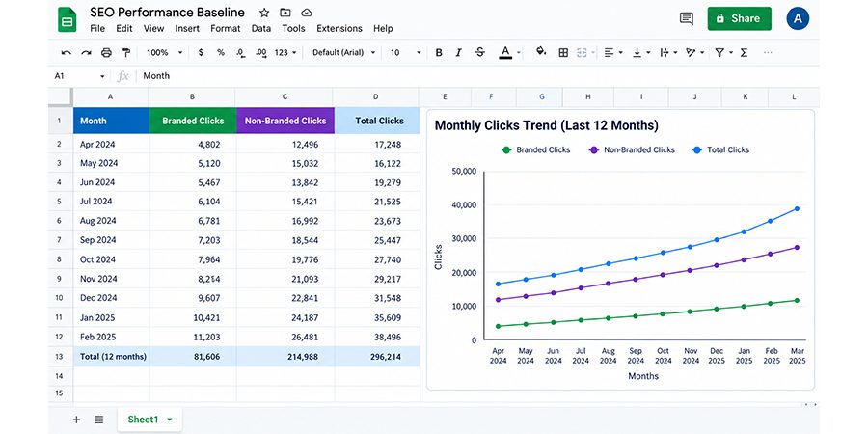This screenshot has width=868, height=434.
Task: Click the Total Clicks legend entry
Action: pyautogui.click(x=720, y=150)
